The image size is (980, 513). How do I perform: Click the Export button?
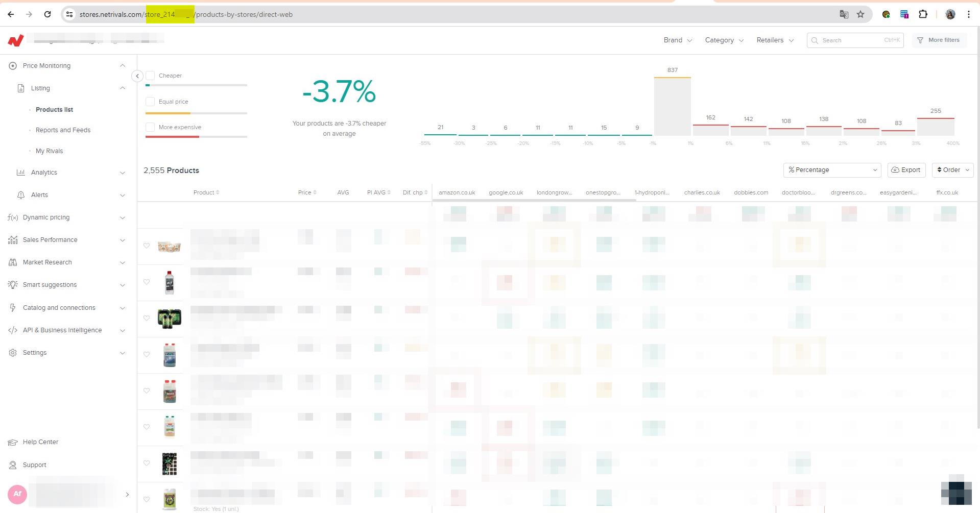point(906,170)
